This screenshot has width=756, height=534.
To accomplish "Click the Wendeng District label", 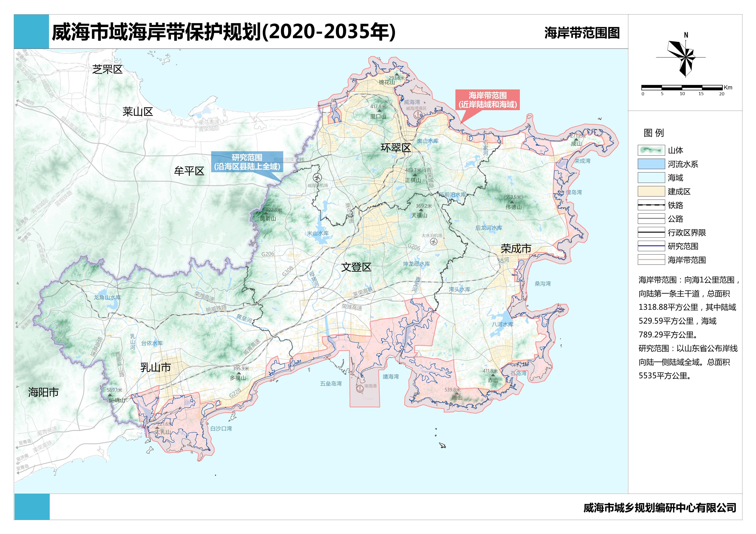I will tap(356, 267).
